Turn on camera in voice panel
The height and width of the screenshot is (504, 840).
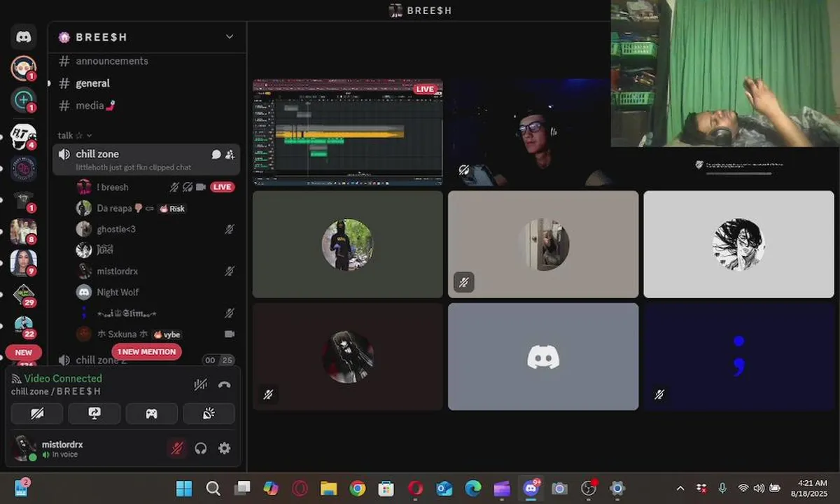click(x=37, y=414)
